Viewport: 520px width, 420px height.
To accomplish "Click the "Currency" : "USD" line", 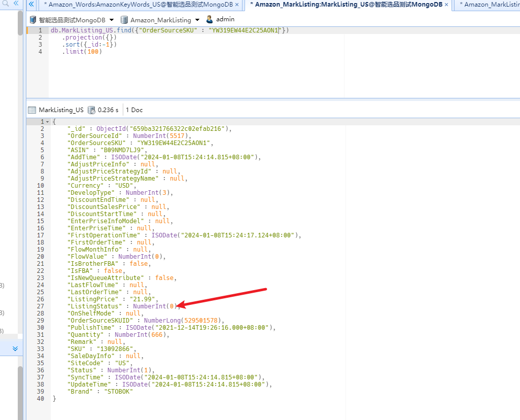I will coord(102,186).
